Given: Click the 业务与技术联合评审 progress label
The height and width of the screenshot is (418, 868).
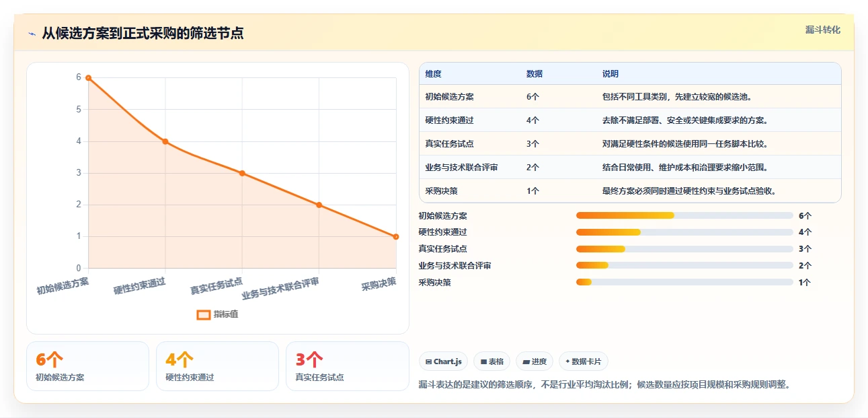Looking at the screenshot, I should click(455, 266).
